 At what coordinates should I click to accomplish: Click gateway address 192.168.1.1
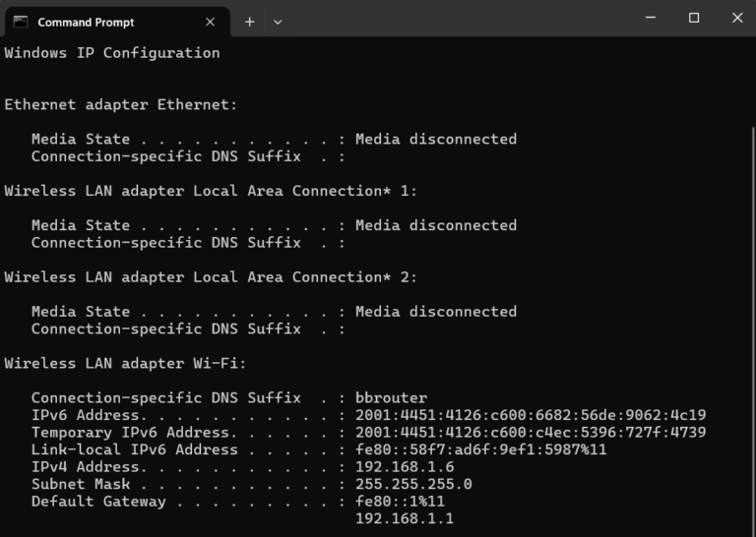pyautogui.click(x=405, y=518)
